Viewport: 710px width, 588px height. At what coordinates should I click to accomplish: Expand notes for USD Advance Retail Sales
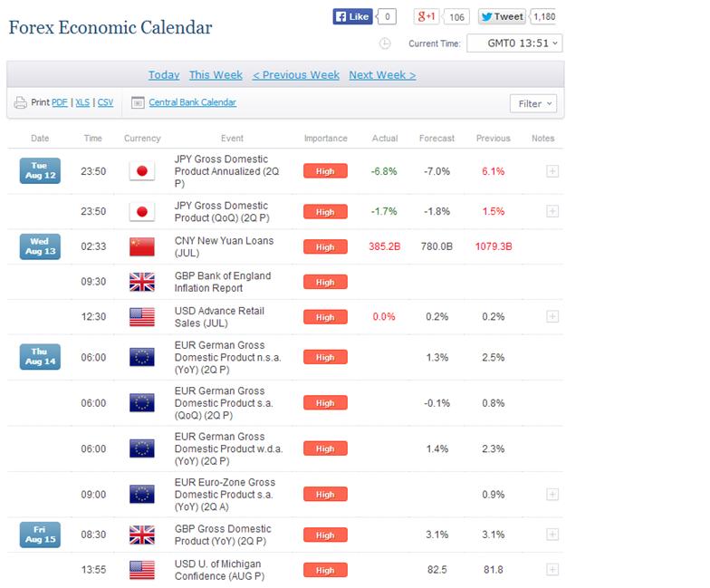(x=552, y=317)
